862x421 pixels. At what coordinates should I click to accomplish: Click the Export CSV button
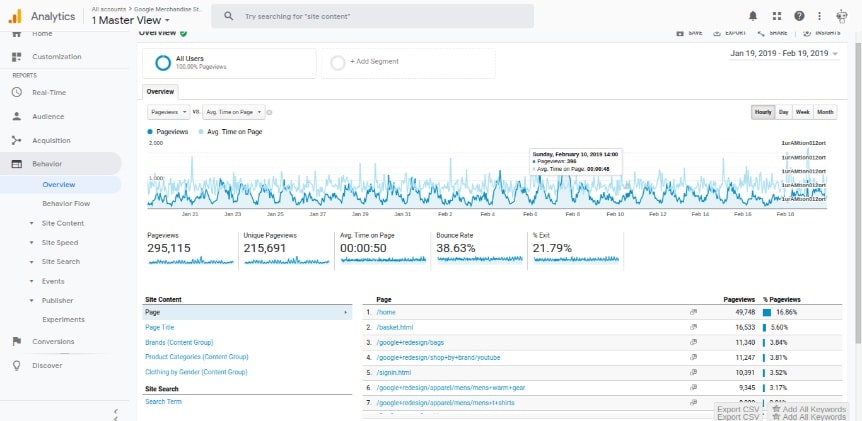click(x=738, y=409)
